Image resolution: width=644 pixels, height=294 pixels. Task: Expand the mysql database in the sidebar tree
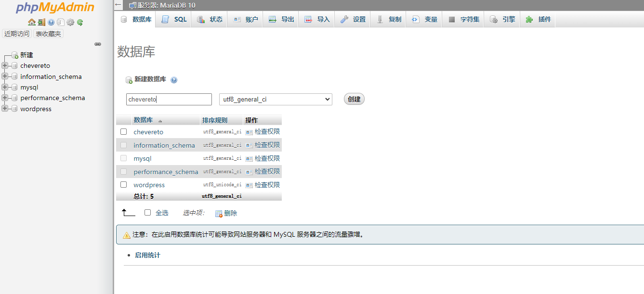tap(5, 87)
